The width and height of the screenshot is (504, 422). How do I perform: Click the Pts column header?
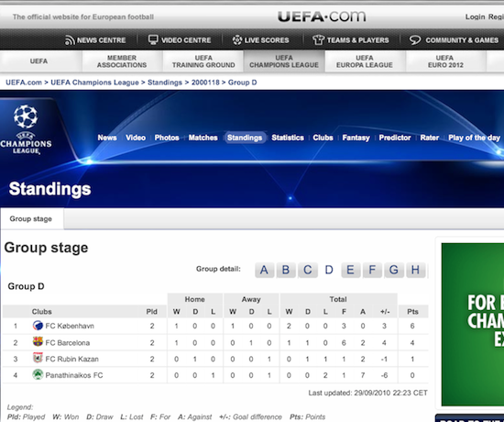click(412, 312)
